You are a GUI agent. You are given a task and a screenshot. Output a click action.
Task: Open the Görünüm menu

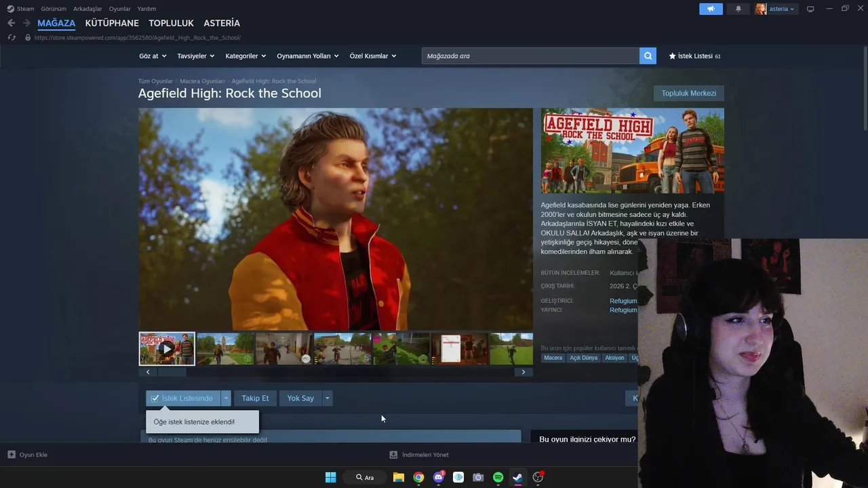[54, 9]
